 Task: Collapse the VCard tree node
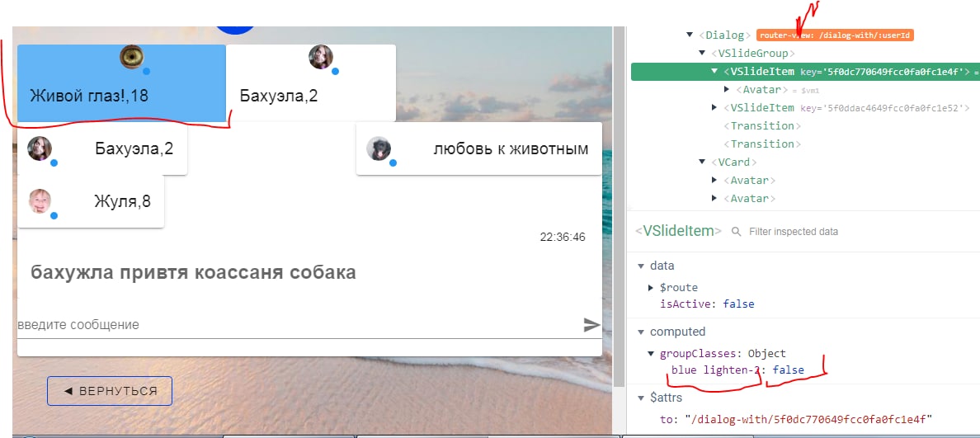(x=702, y=162)
